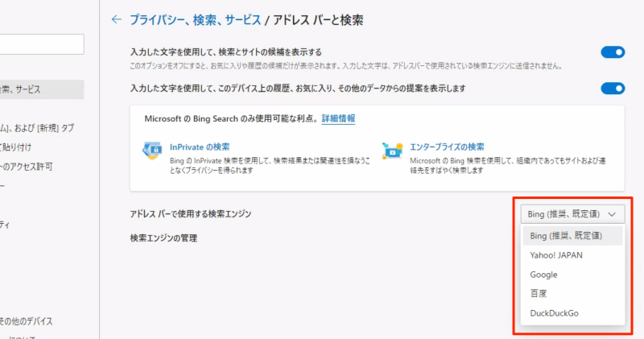Open the InPrivate の検索 heading link
This screenshot has width=644, height=339.
pyautogui.click(x=200, y=147)
